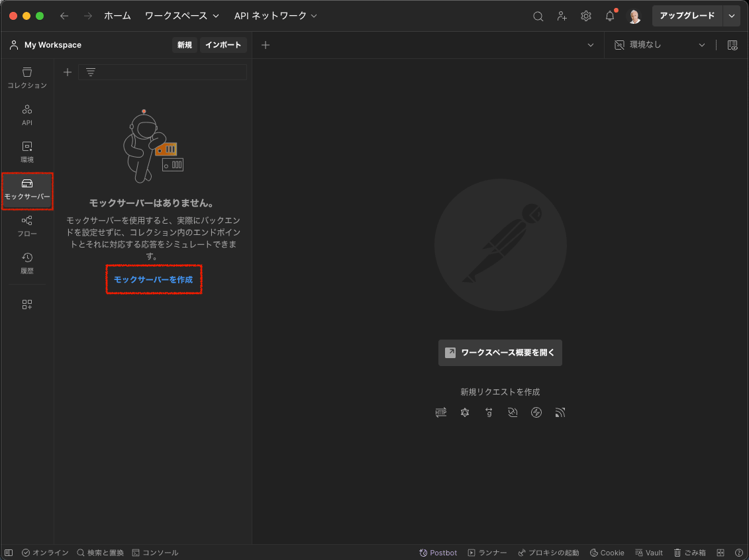Click the アップグレード button

[x=687, y=16]
